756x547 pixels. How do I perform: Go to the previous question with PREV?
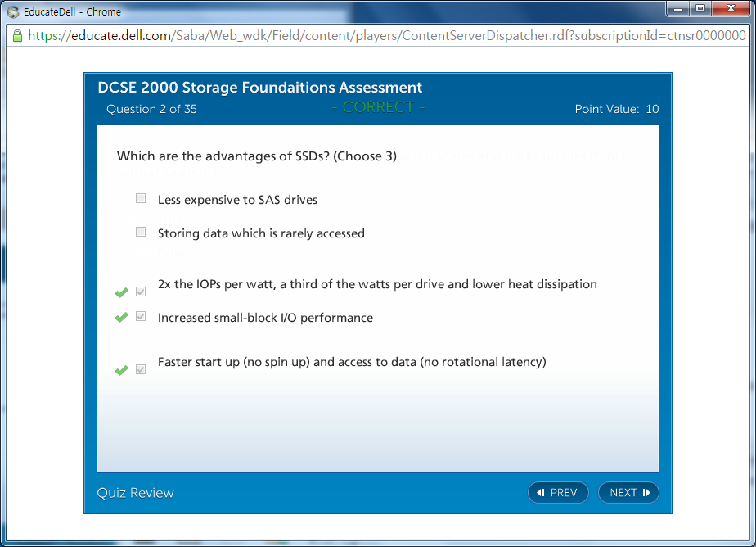pyautogui.click(x=558, y=492)
